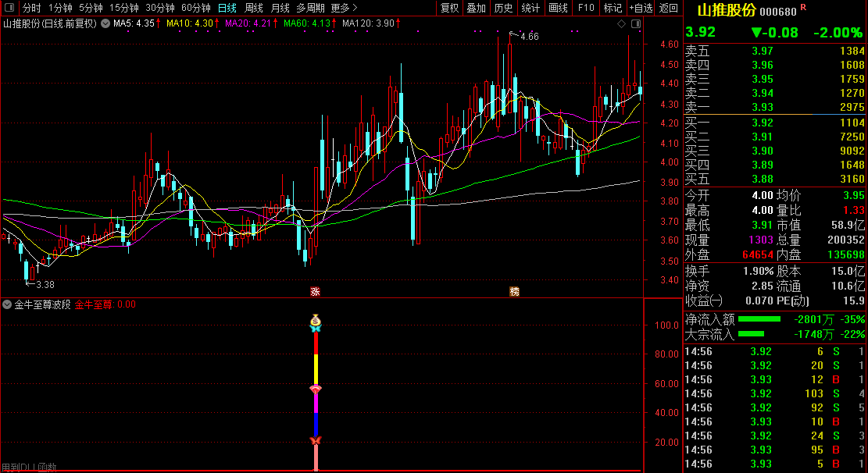The width and height of the screenshot is (868, 473).
Task: Activate the 画线 drawing tools
Action: tap(558, 8)
